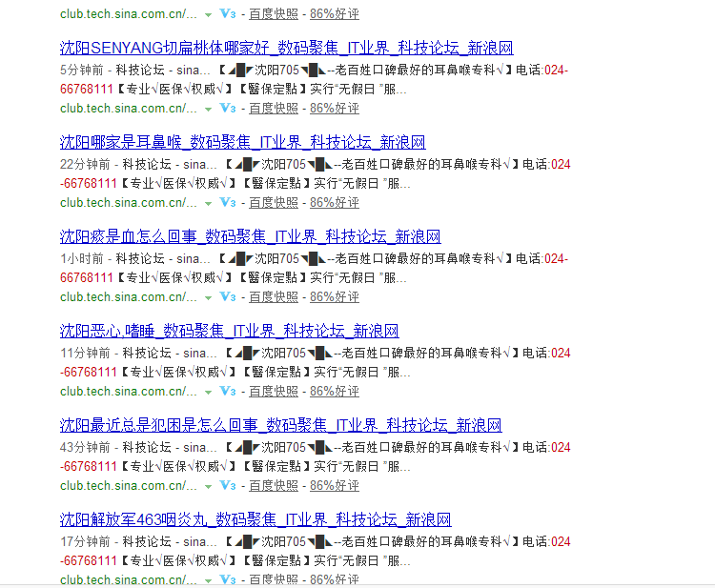Expand the URL arrow under 沈阳哪家是耳鼻喉 result
715x588 pixels.
tap(209, 204)
